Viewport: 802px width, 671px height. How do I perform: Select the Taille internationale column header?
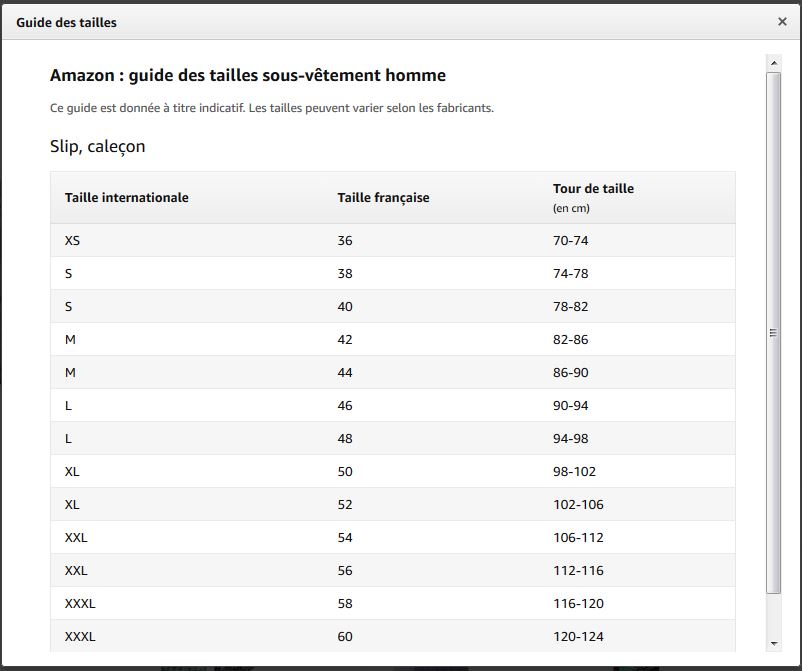click(x=126, y=198)
